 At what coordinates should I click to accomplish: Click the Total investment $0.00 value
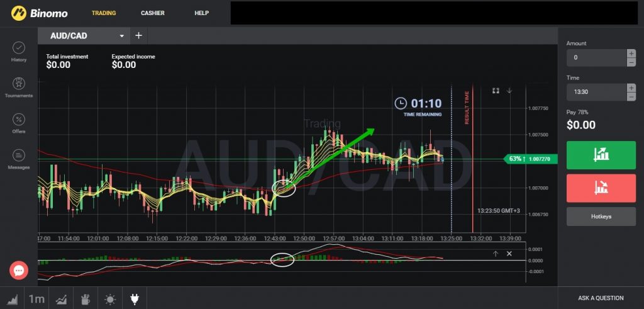[58, 65]
